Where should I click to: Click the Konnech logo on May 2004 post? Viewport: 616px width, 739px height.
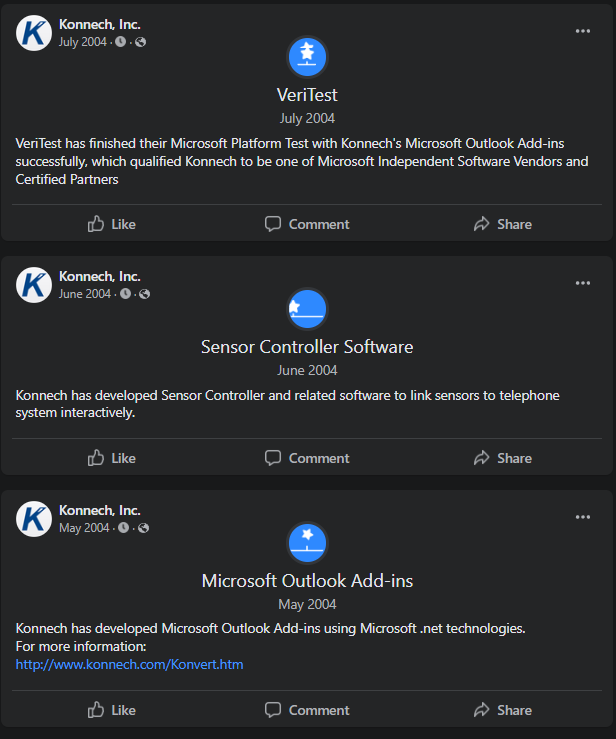[34, 519]
